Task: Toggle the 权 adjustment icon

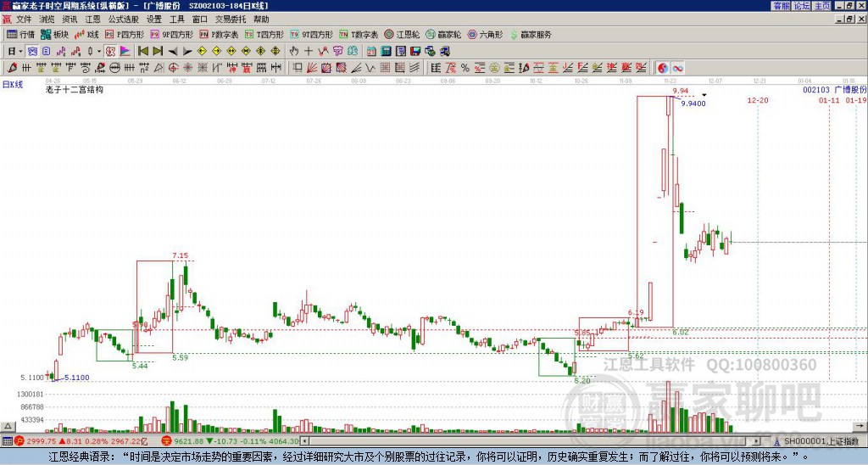Action: click(x=110, y=52)
